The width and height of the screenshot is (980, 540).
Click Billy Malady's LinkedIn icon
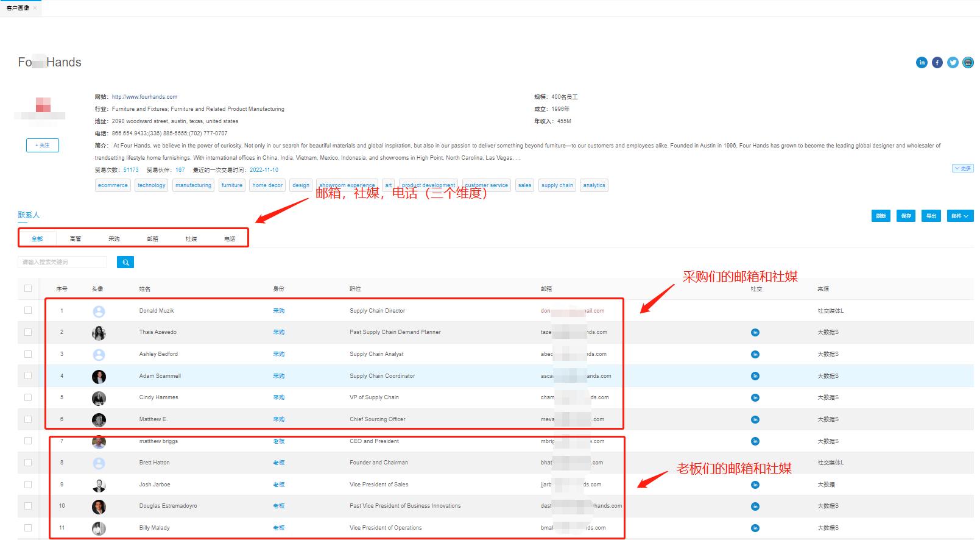click(755, 528)
